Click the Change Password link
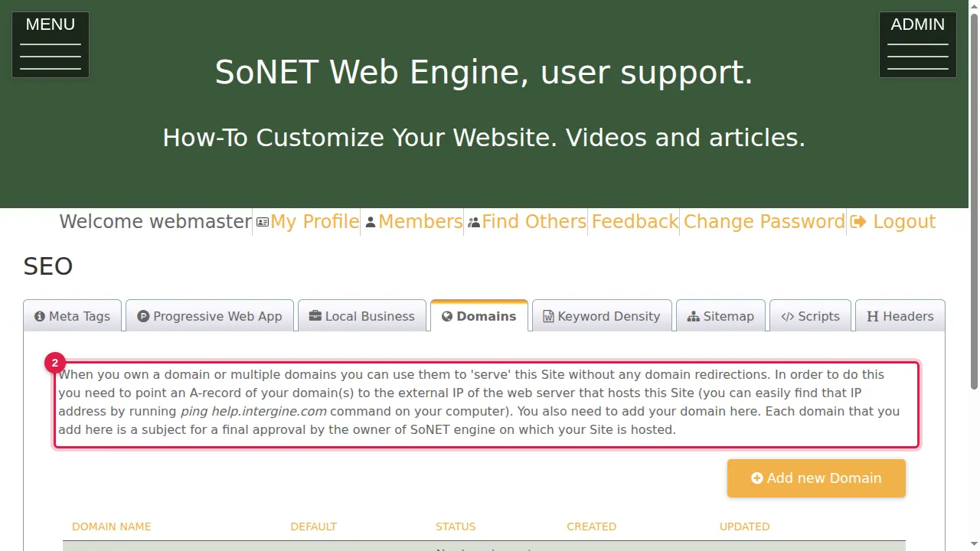Viewport: 980px width, 551px height. (x=764, y=222)
